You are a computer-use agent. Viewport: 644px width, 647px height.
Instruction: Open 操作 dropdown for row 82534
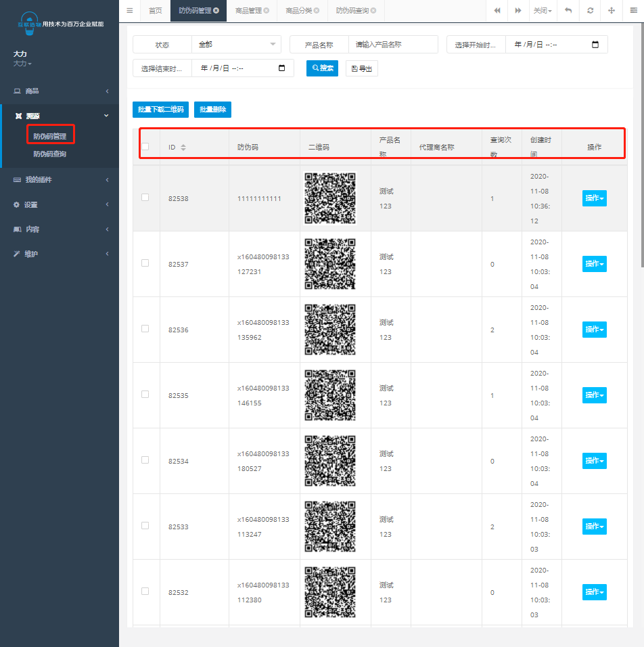coord(594,461)
